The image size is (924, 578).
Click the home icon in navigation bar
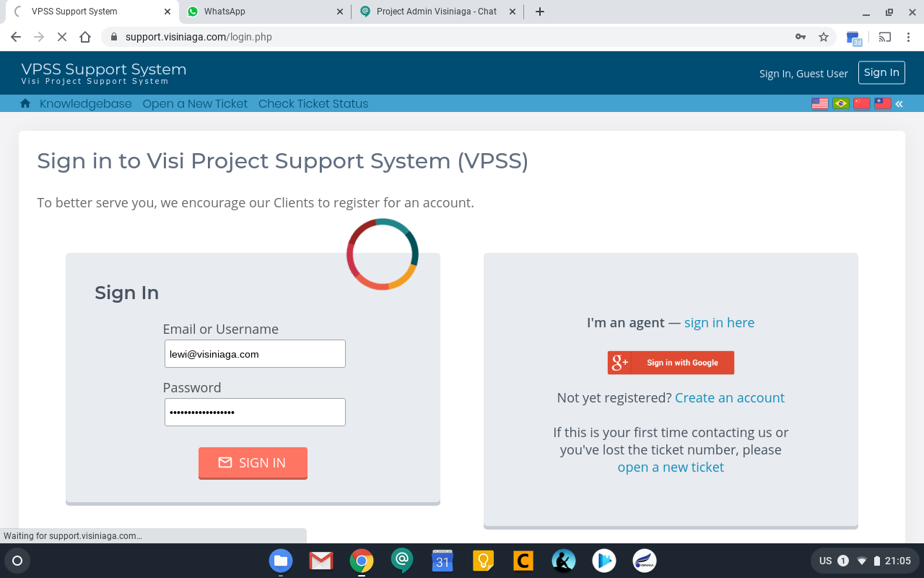[x=25, y=103]
